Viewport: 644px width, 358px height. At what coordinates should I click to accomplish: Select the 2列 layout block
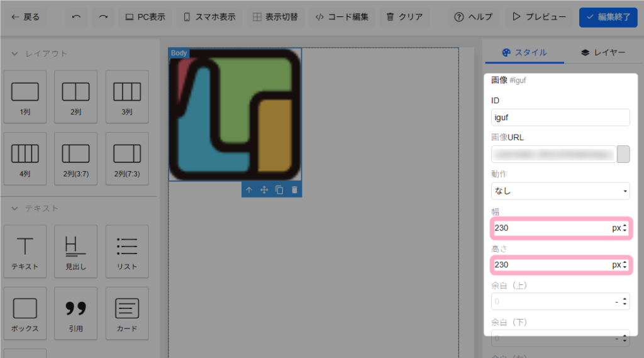pyautogui.click(x=75, y=97)
